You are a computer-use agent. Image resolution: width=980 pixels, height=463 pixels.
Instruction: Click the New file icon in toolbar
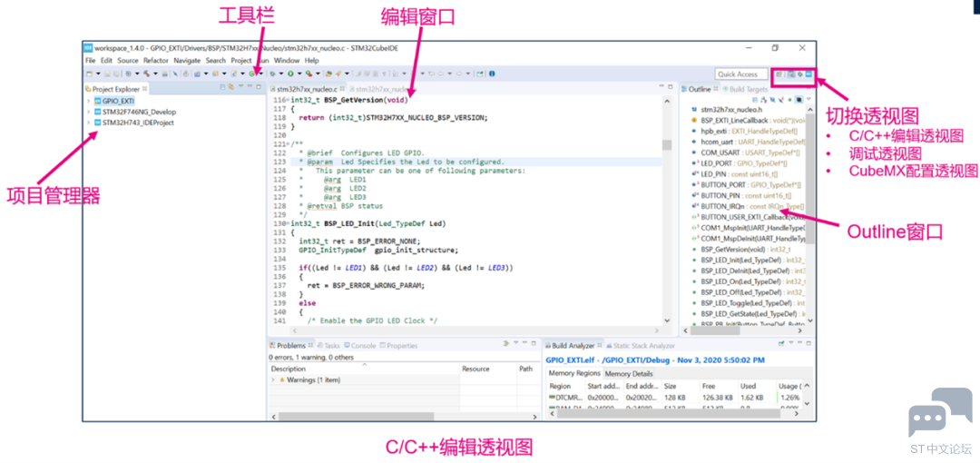click(89, 74)
